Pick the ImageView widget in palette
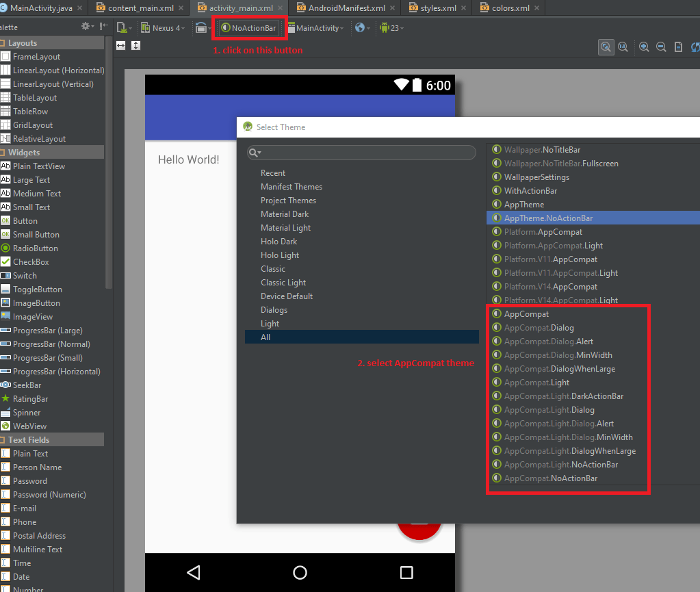This screenshot has height=592, width=700. coord(27,317)
